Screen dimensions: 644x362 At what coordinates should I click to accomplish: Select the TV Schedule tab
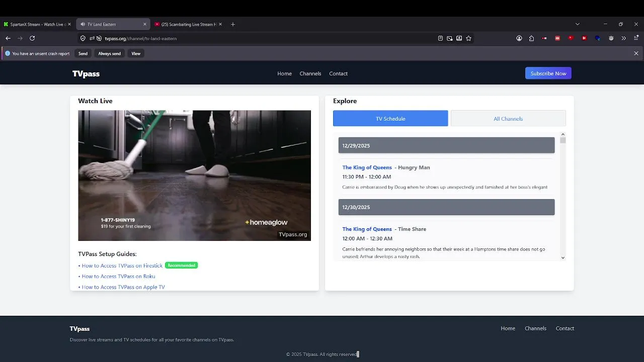click(x=390, y=119)
